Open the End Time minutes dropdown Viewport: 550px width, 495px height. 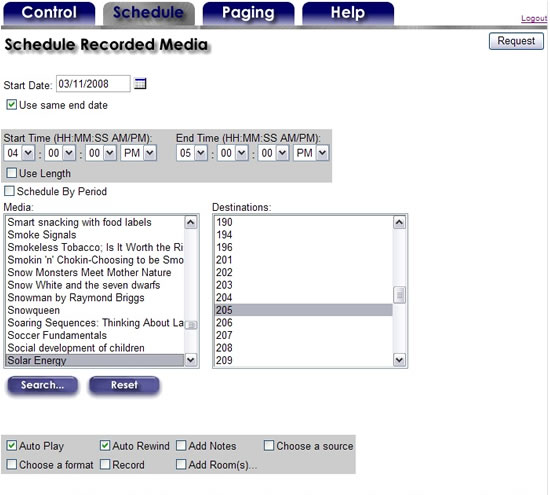[x=233, y=153]
